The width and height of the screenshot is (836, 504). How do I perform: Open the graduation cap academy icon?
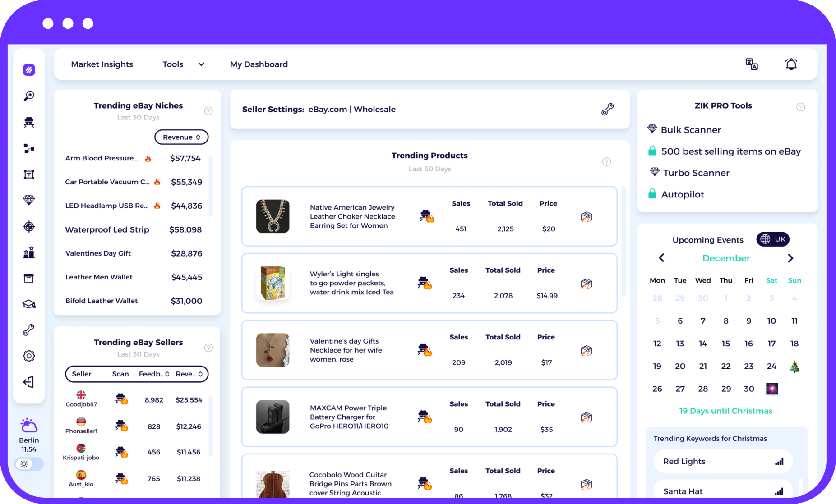pyautogui.click(x=29, y=304)
